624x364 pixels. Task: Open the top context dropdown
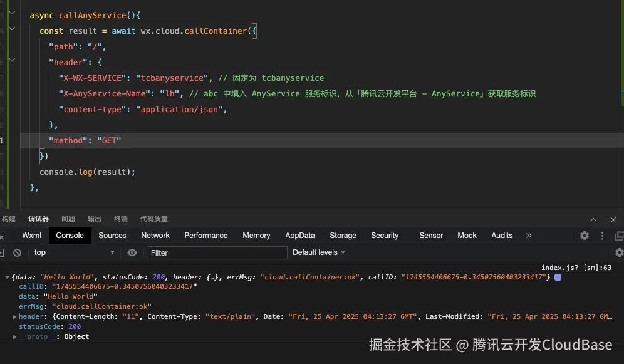(x=74, y=252)
